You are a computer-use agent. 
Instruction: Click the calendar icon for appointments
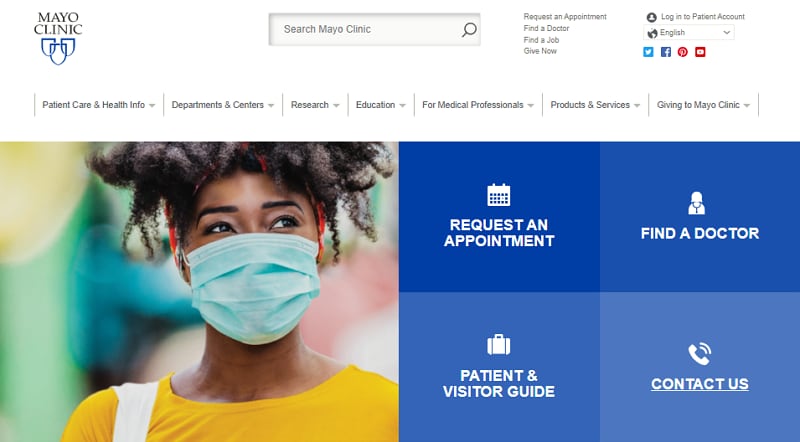point(498,194)
